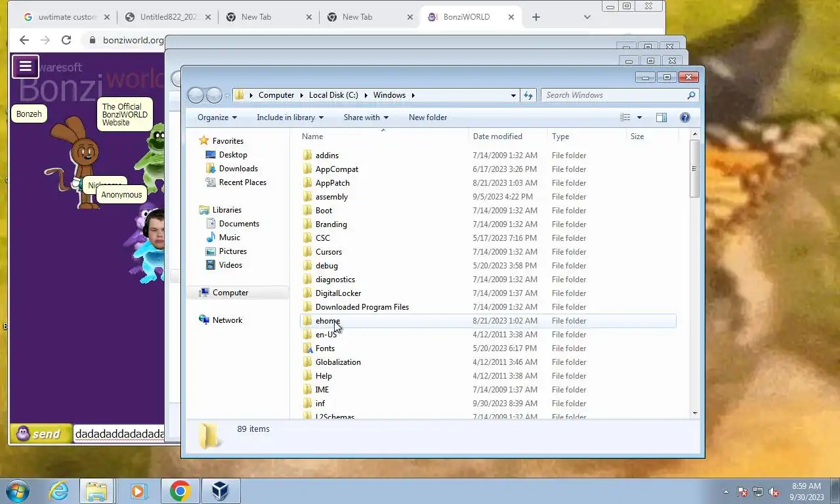This screenshot has width=840, height=504.
Task: Select the Globalization folder row
Action: (x=488, y=362)
